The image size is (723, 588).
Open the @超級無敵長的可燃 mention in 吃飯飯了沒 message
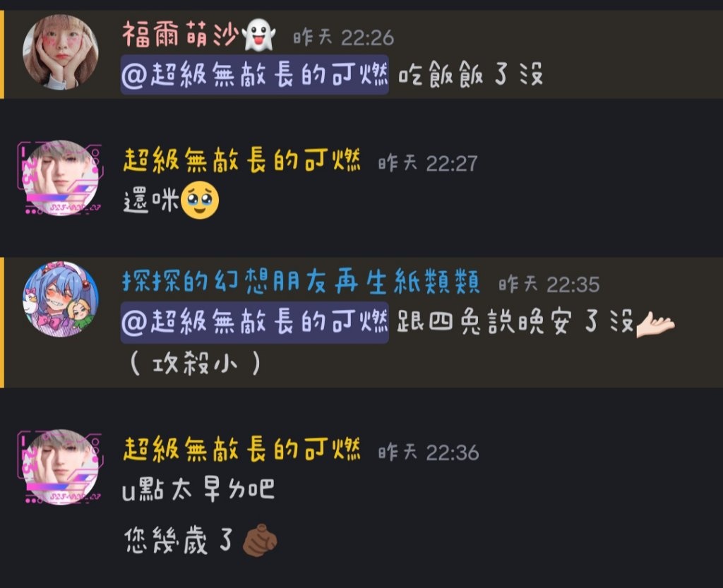click(x=254, y=75)
